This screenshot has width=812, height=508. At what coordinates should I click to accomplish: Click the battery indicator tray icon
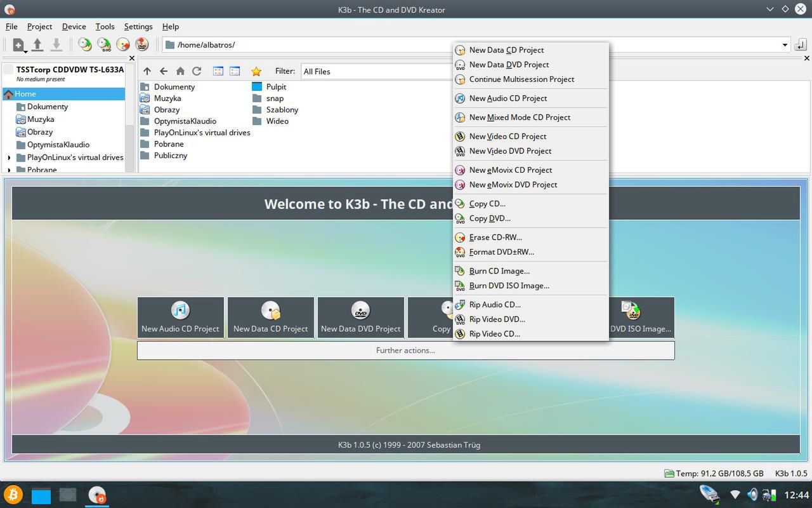769,495
